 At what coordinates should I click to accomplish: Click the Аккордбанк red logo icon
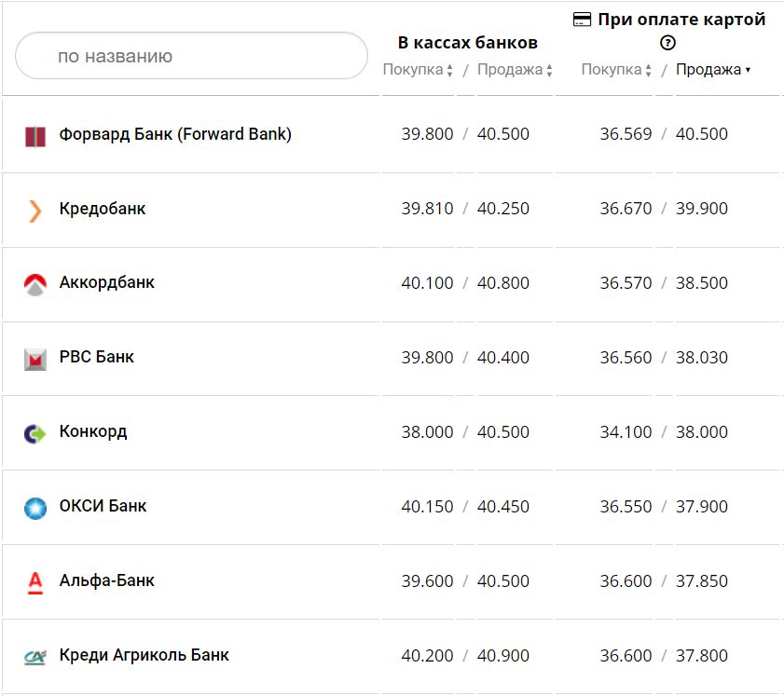pos(34,285)
